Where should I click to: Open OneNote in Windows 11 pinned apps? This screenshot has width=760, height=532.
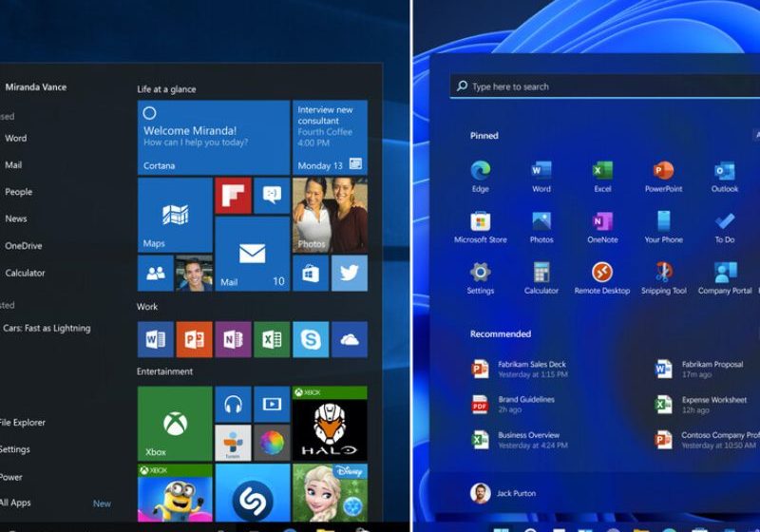click(602, 227)
